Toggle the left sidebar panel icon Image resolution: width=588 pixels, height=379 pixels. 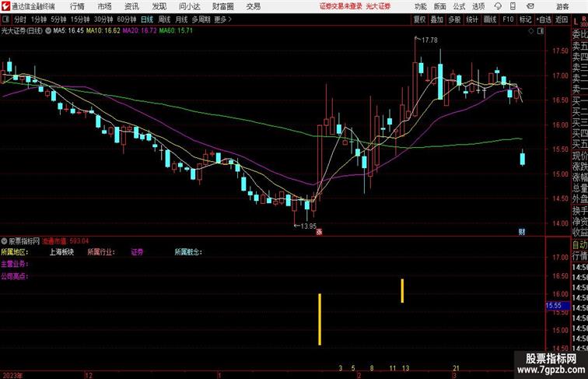pyautogui.click(x=5, y=19)
